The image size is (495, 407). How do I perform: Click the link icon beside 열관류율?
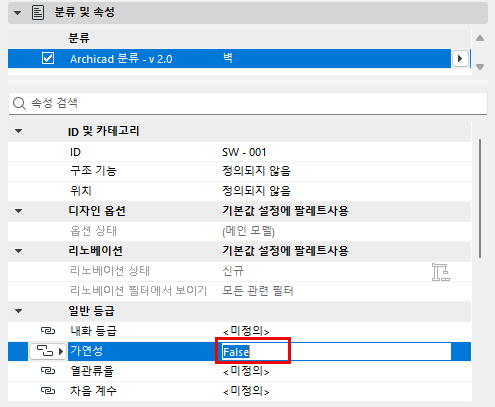(48, 371)
